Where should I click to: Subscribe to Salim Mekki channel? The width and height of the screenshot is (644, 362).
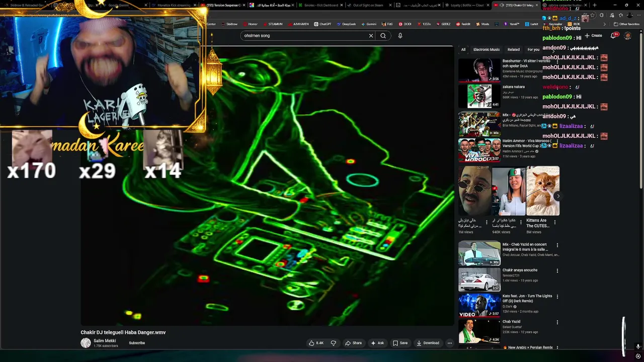[137, 343]
